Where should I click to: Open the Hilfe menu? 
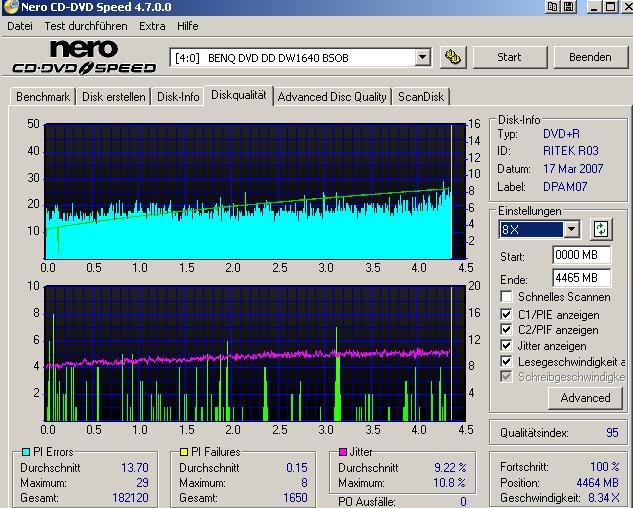188,26
